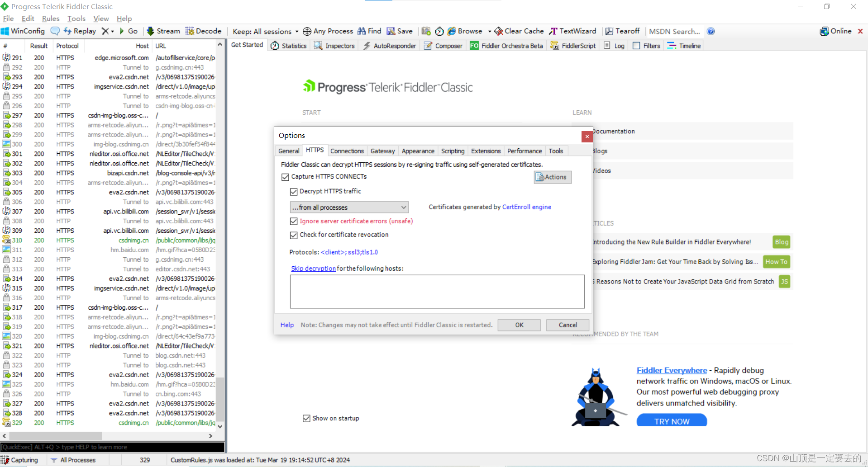The image size is (868, 467).
Task: Click the Skip decryption link
Action: click(313, 269)
